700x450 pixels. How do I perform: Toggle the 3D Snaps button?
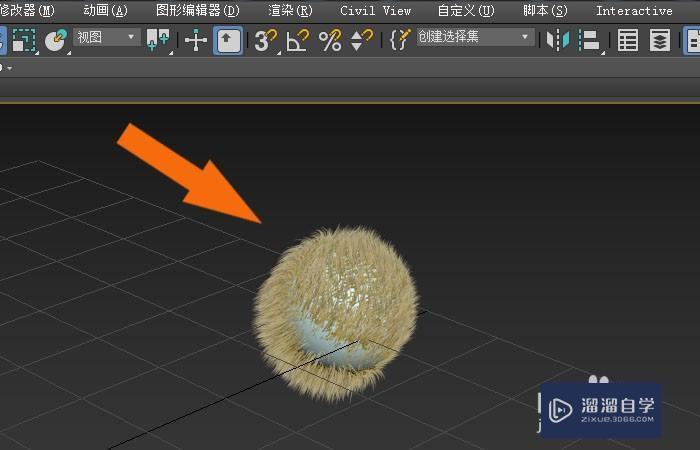(266, 40)
